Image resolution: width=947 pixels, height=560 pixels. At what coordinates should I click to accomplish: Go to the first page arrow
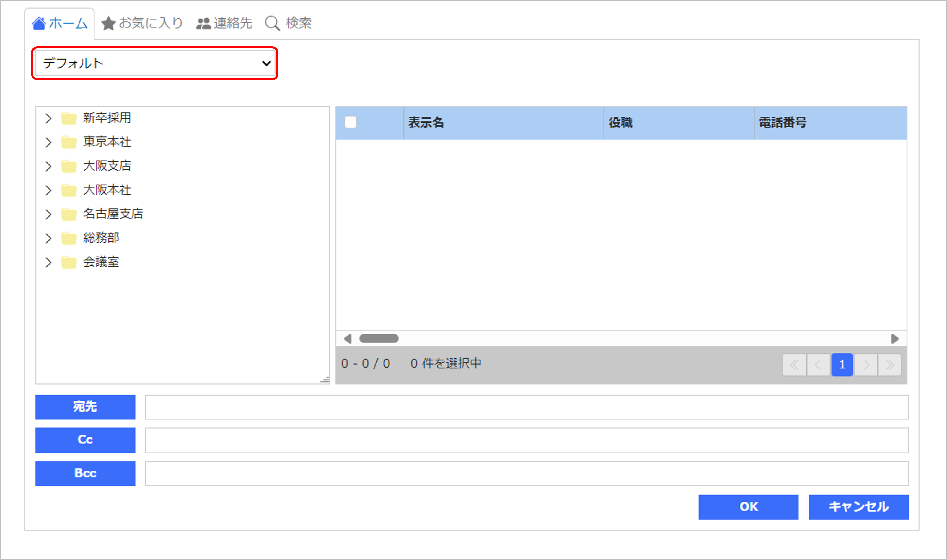tap(794, 365)
